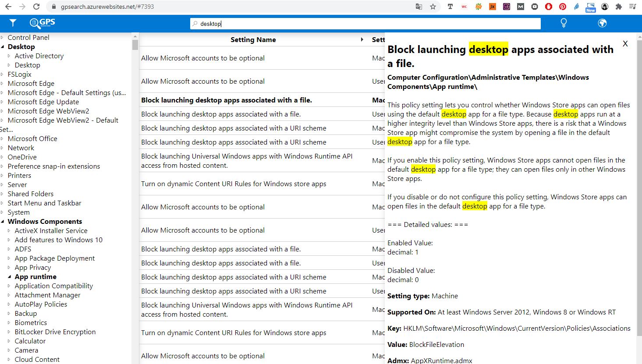Open the Setting Name column menu arrow
This screenshot has width=642, height=364.
click(362, 40)
